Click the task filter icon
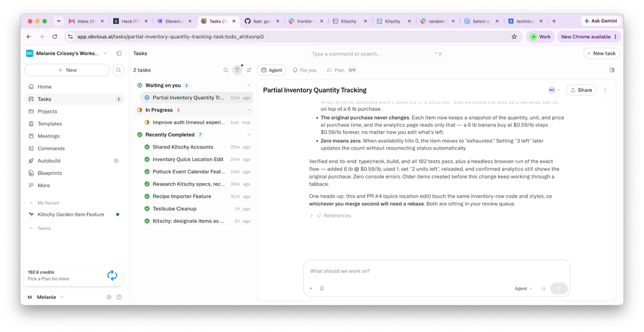This screenshot has width=644, height=332. (x=237, y=70)
